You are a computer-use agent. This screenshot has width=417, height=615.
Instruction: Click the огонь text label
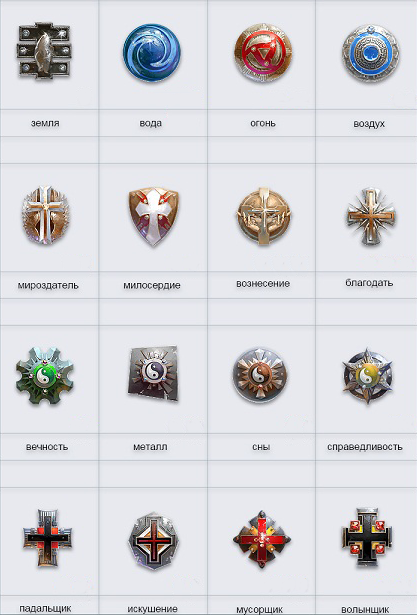[263, 123]
